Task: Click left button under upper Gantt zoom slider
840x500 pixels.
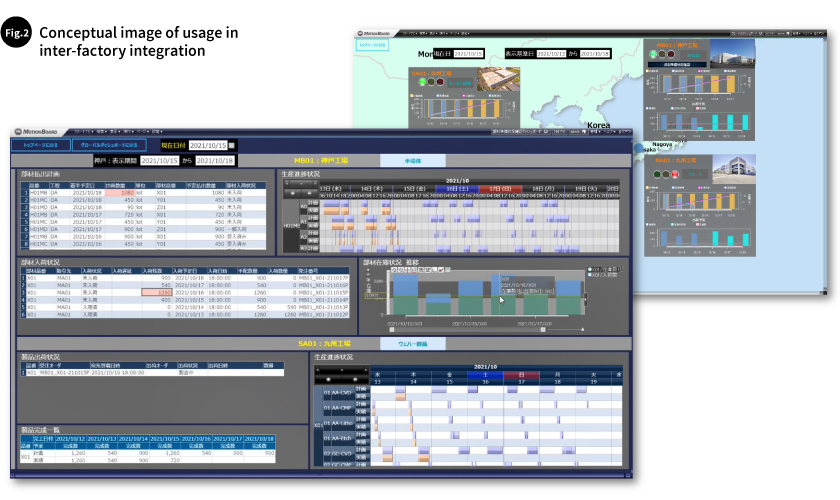Action: coord(292,193)
